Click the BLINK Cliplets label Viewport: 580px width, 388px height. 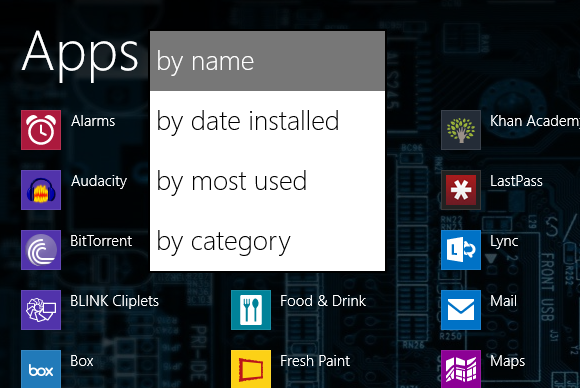[x=114, y=301]
